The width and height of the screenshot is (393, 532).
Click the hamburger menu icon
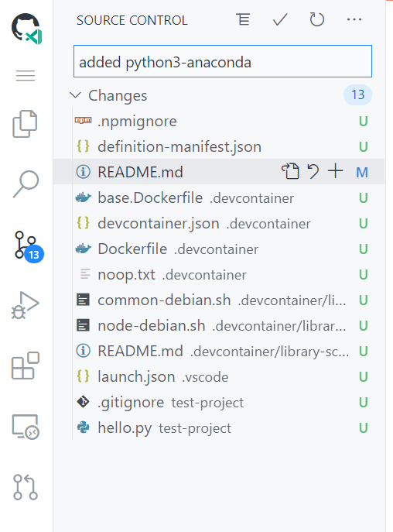(x=26, y=75)
